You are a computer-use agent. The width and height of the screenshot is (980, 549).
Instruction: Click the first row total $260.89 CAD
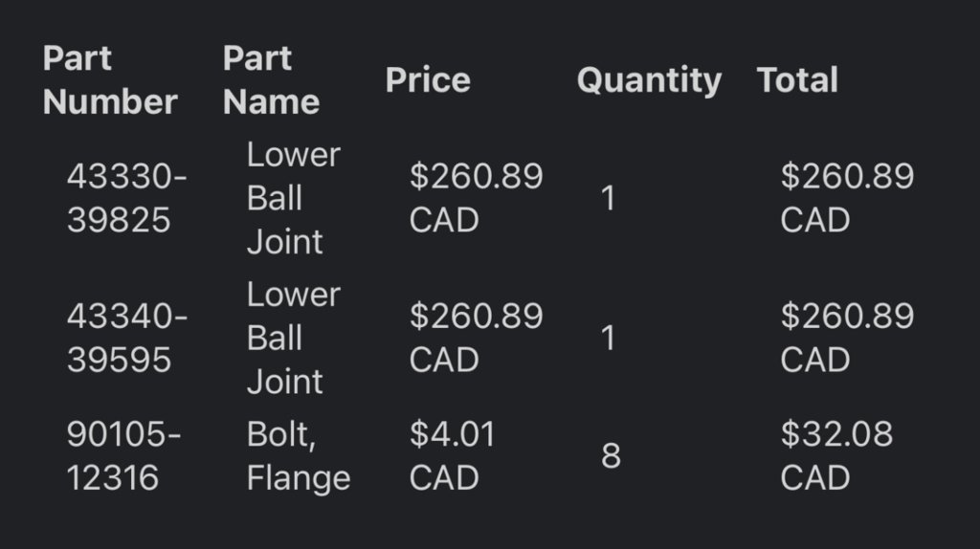click(847, 198)
